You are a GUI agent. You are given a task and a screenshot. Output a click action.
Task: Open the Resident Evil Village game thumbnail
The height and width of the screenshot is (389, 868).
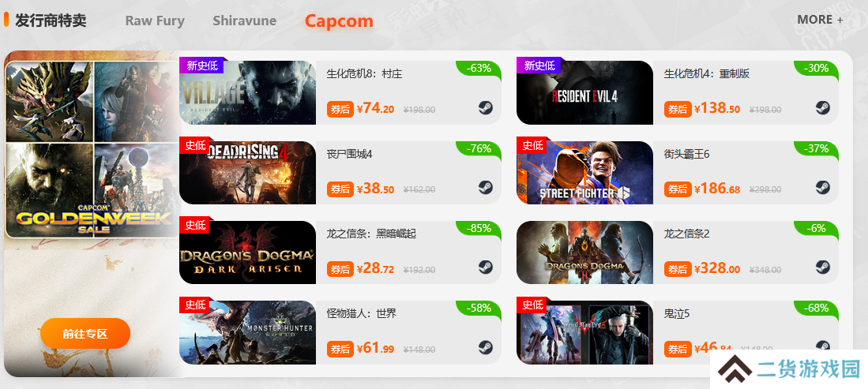coord(247,92)
